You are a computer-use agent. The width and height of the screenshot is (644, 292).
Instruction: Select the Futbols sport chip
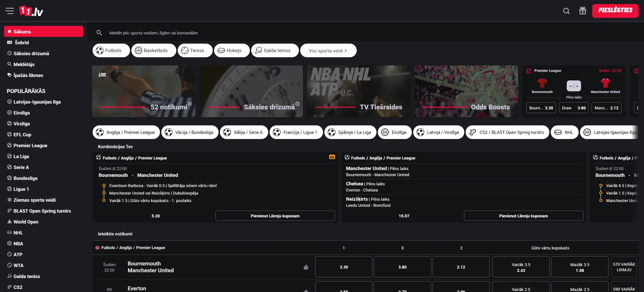111,50
